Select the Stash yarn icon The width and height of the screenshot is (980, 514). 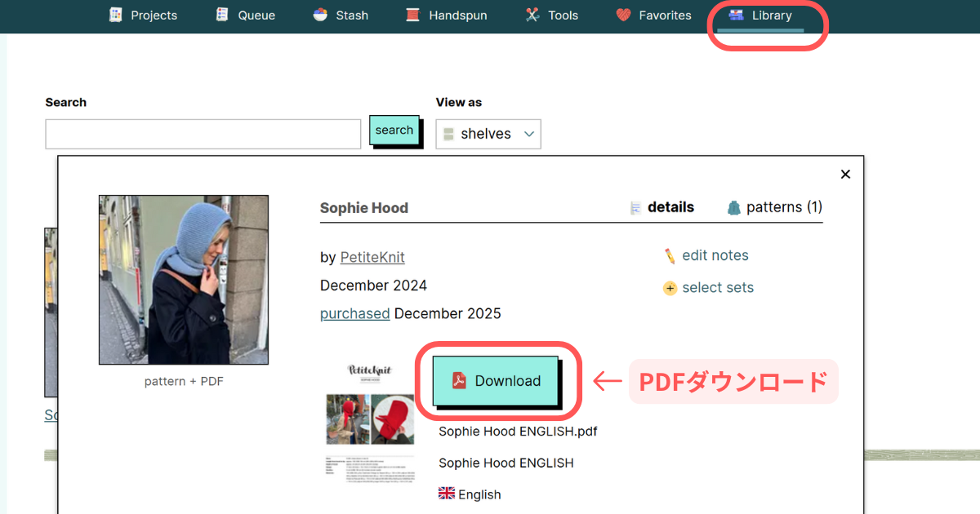pos(320,15)
